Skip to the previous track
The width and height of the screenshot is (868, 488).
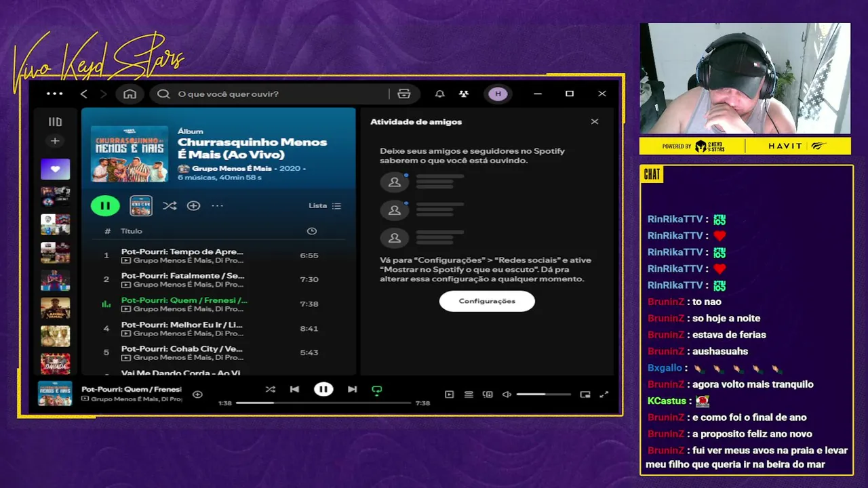point(294,390)
